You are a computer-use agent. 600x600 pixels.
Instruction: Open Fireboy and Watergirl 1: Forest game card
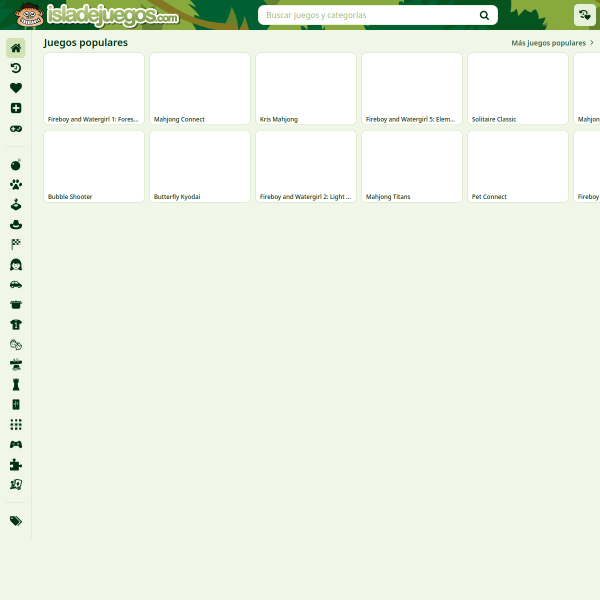pyautogui.click(x=94, y=88)
